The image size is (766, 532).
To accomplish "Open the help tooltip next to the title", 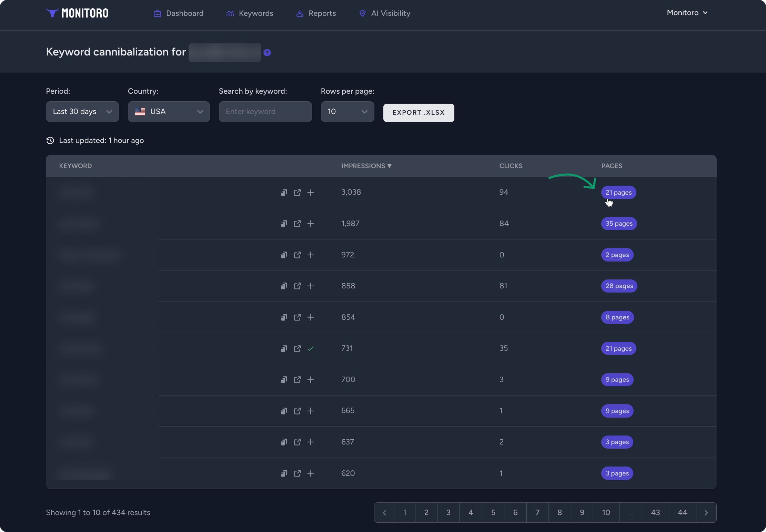I will click(267, 52).
